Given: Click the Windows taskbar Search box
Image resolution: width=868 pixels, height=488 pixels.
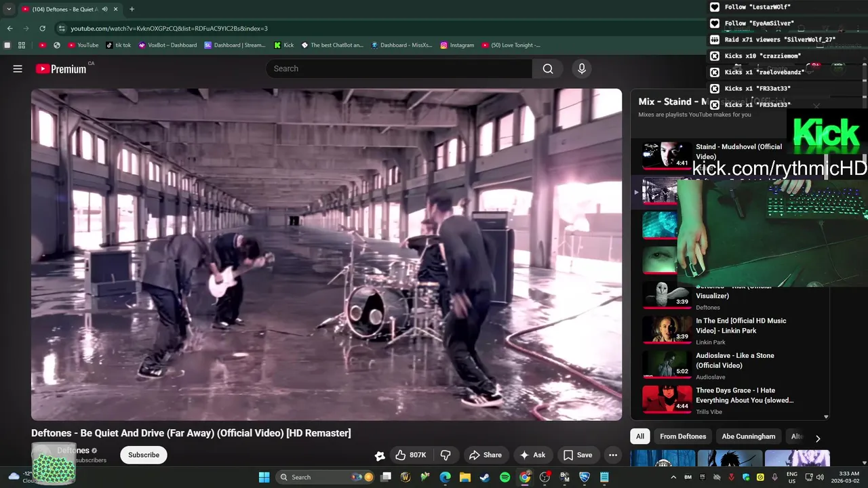Looking at the screenshot, I should 325,477.
